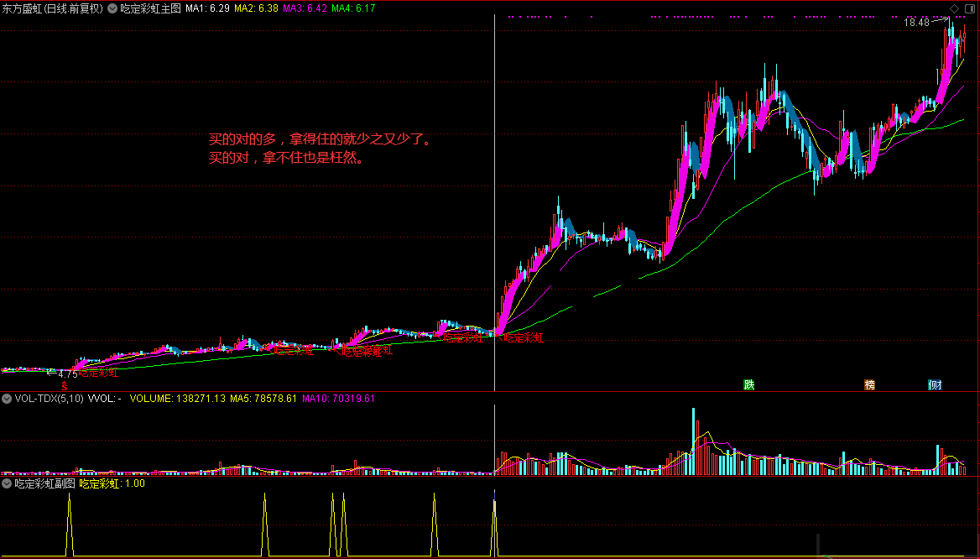
Task: Click the 18.48 high price label
Action: click(x=916, y=23)
